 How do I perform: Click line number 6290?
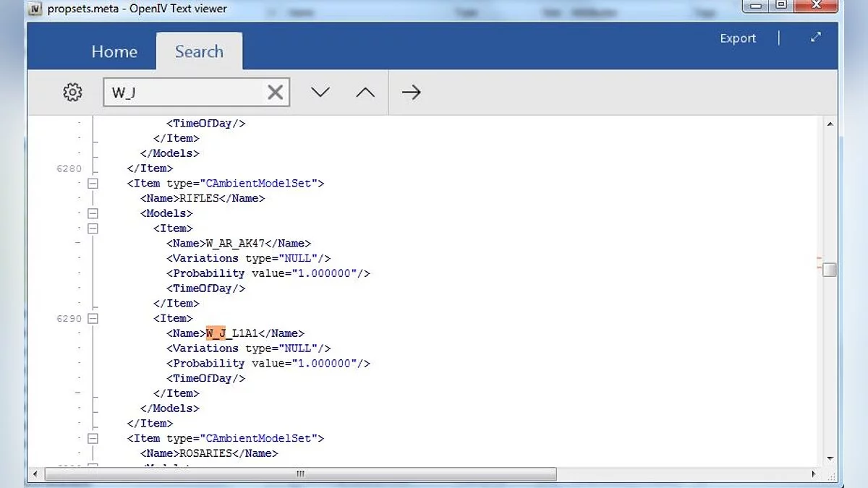pos(69,318)
